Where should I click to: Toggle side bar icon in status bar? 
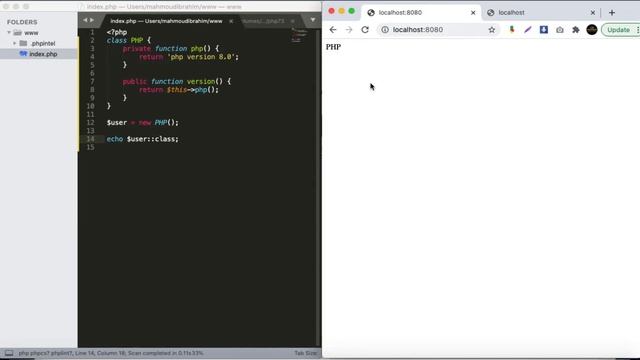tap(9, 353)
